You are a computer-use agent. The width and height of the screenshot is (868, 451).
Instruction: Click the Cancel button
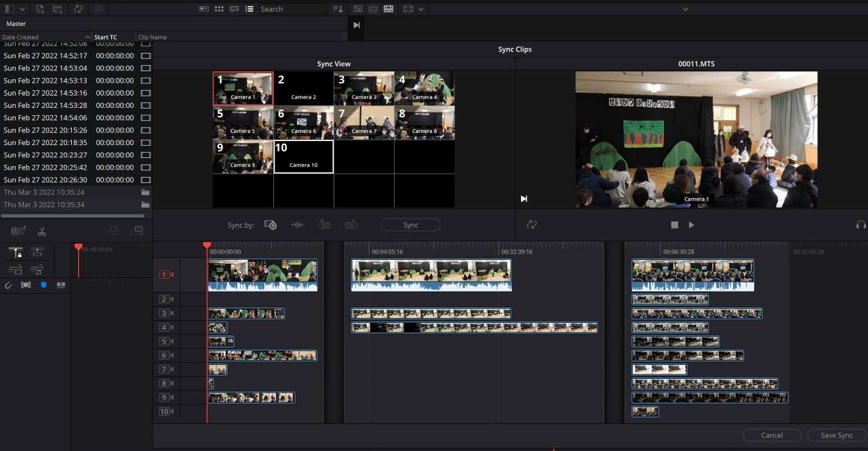tap(772, 435)
